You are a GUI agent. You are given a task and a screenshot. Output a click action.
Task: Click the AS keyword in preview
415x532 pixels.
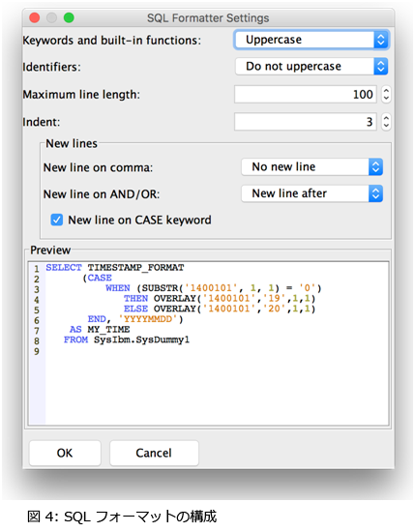point(75,330)
